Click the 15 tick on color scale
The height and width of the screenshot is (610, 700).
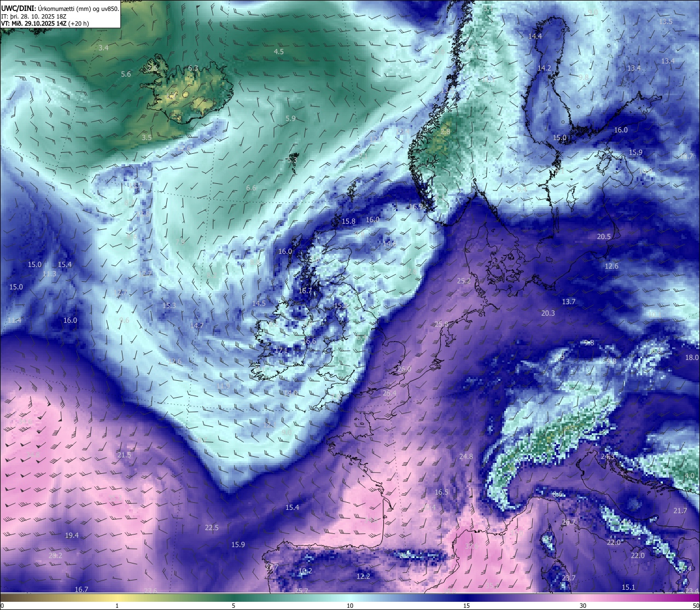[x=466, y=606]
